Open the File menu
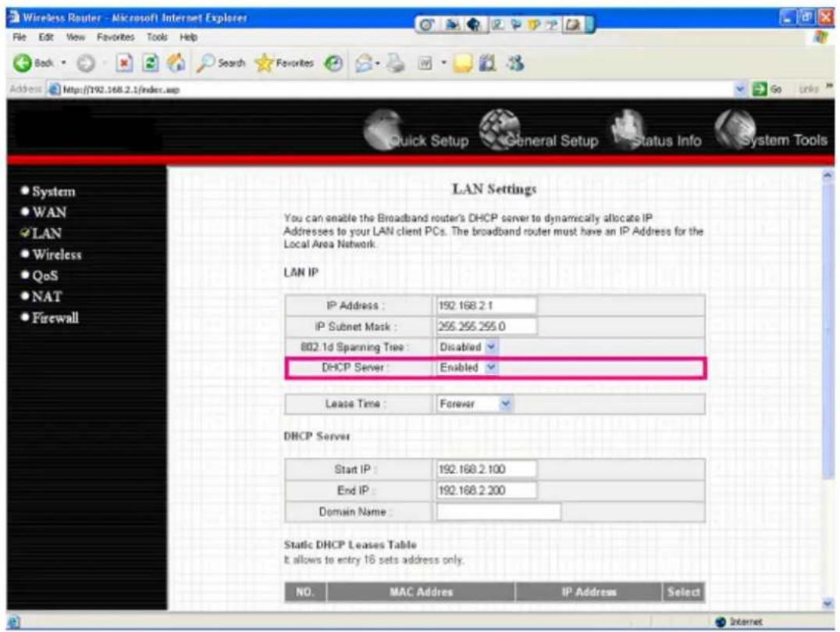This screenshot has height=632, width=840. (20, 37)
